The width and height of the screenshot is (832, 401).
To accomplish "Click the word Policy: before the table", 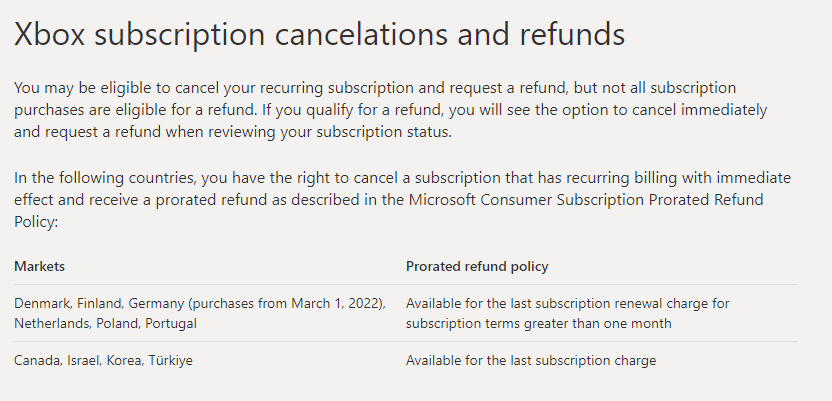I will coord(36,222).
